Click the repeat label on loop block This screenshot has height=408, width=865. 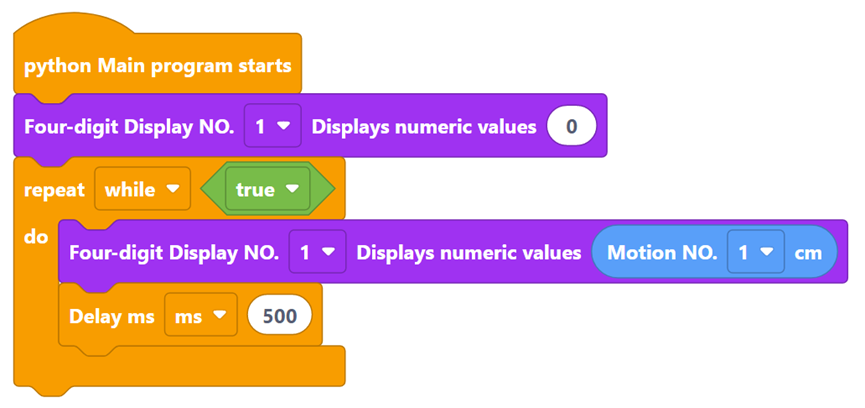coord(54,189)
